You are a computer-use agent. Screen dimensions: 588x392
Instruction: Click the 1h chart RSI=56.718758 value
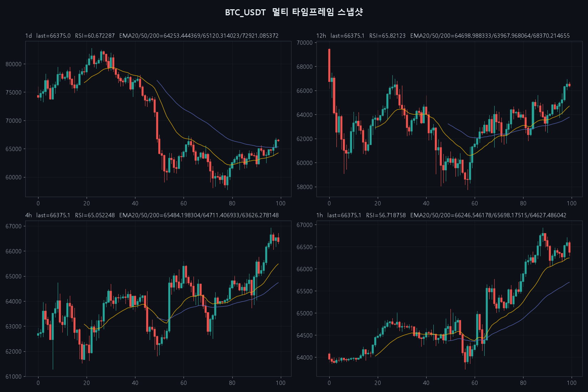pos(386,215)
